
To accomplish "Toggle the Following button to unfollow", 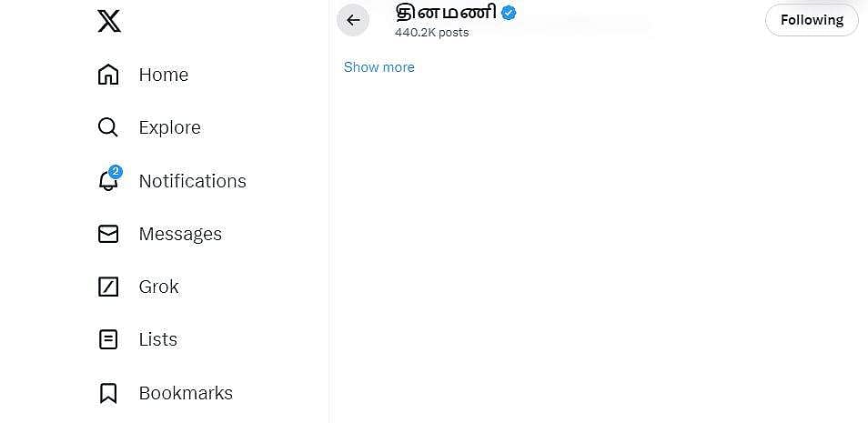I will pyautogui.click(x=812, y=20).
